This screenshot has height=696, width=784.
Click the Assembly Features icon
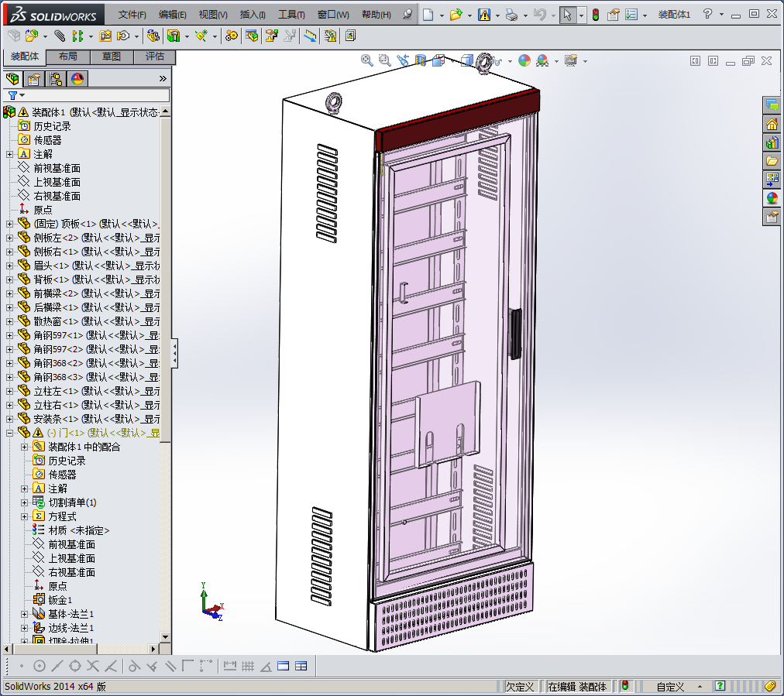tap(174, 36)
